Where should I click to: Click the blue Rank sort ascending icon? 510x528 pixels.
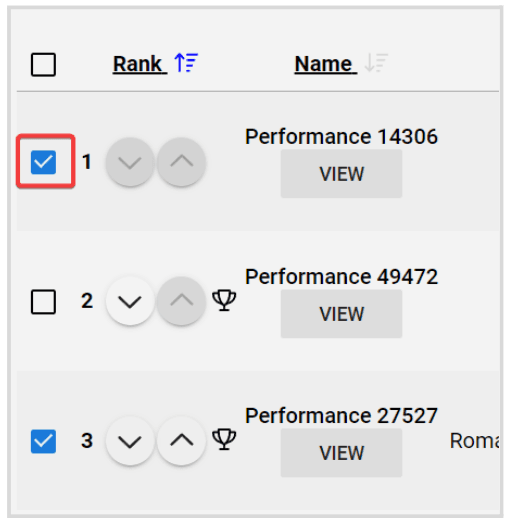(x=186, y=62)
